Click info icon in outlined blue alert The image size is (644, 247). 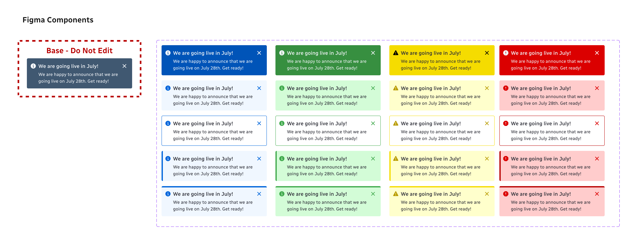tap(168, 123)
